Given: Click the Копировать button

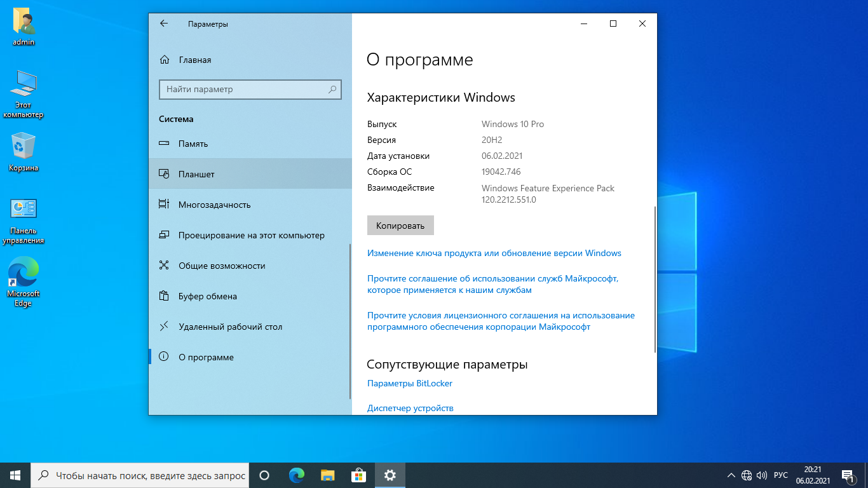Looking at the screenshot, I should pyautogui.click(x=400, y=226).
